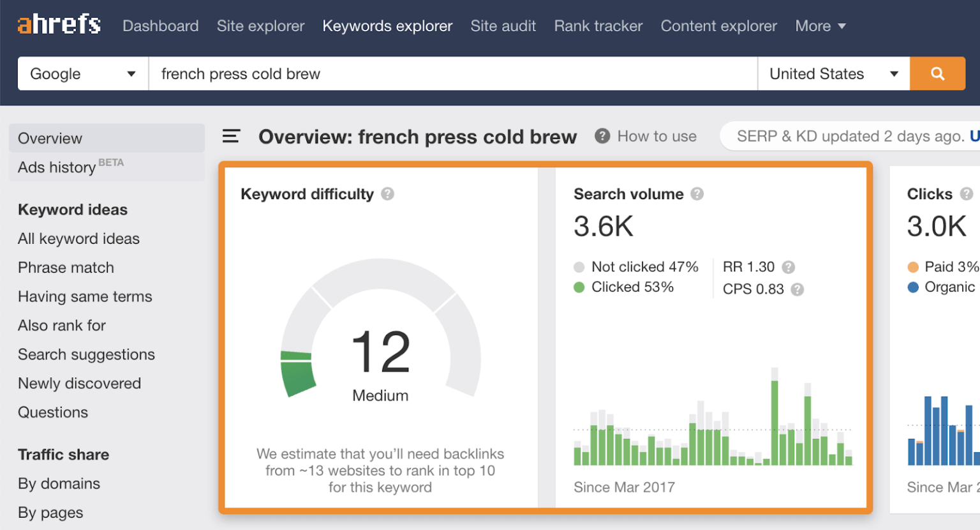Click the keyword search input field
This screenshot has height=530, width=980.
[453, 73]
